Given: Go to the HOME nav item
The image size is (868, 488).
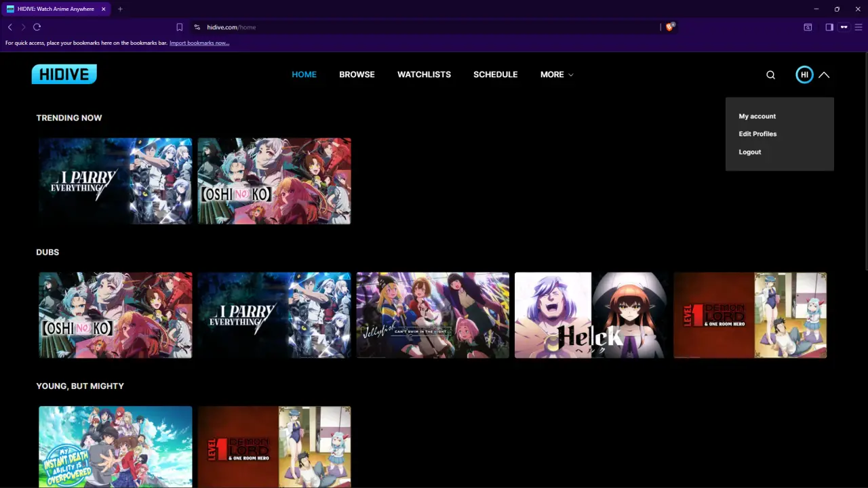Looking at the screenshot, I should (x=304, y=75).
